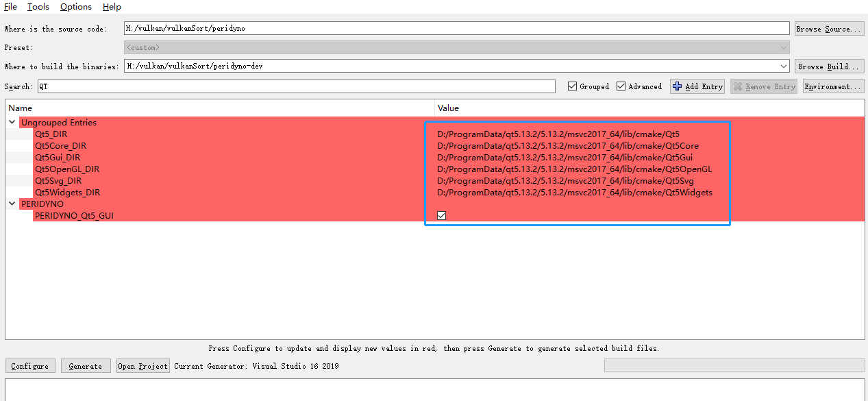
Task: Click the Browse Source button
Action: pyautogui.click(x=828, y=29)
